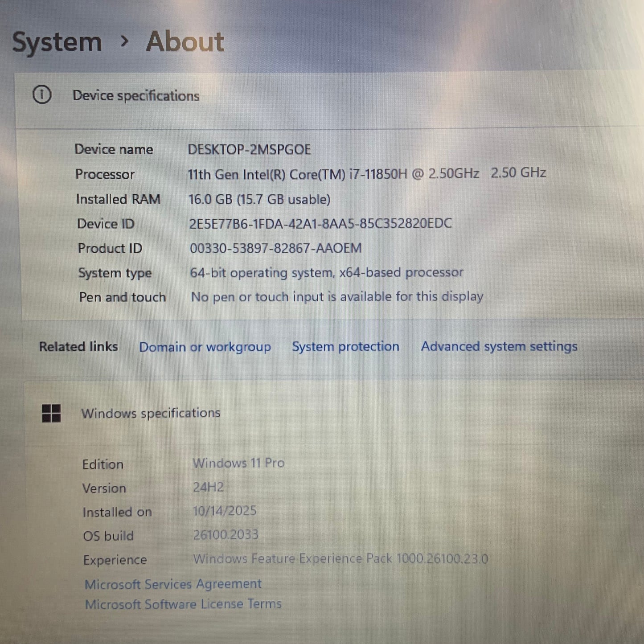Click the System breadcrumb to go back

pyautogui.click(x=57, y=42)
